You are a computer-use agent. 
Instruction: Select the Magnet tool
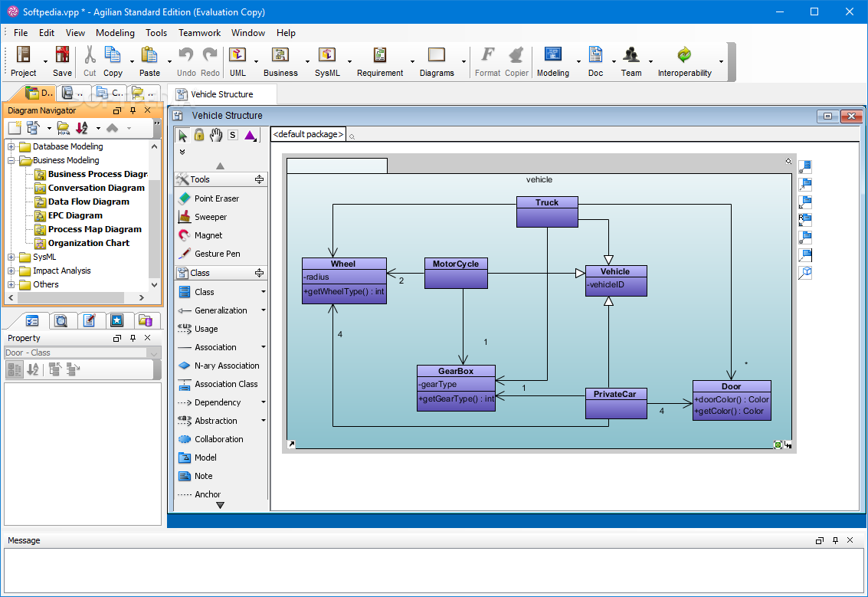208,235
